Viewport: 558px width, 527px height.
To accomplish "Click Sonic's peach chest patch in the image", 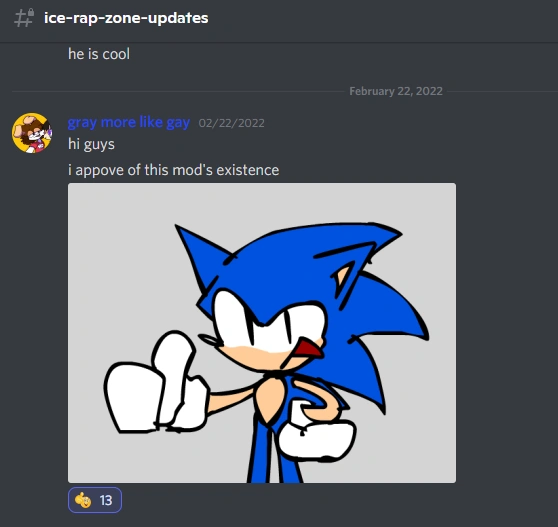I will pyautogui.click(x=271, y=398).
